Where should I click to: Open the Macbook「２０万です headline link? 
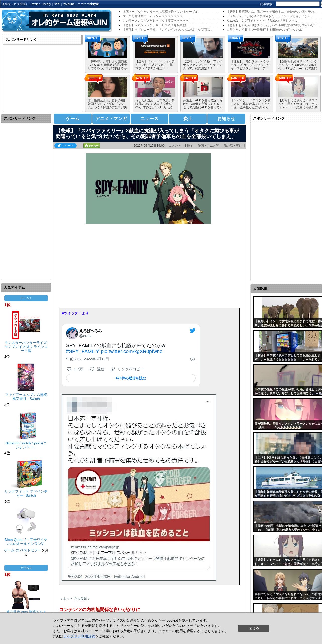pos(262,21)
